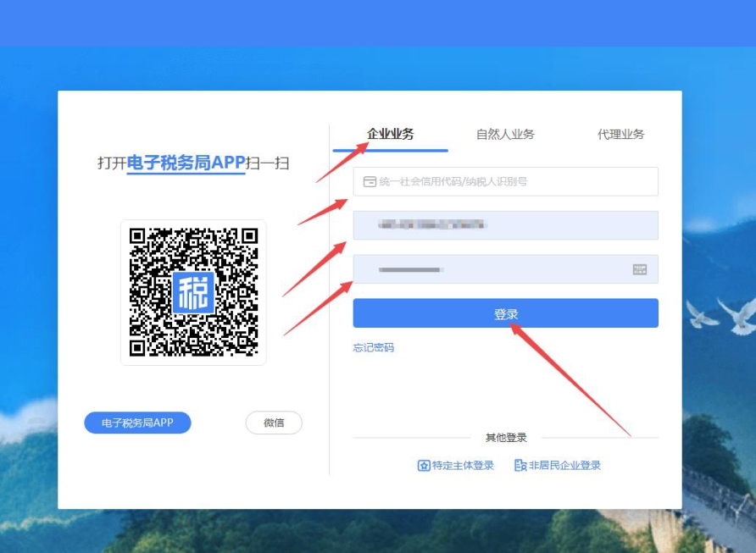The height and width of the screenshot is (553, 756).
Task: Click the QR code image
Action: coord(193,292)
